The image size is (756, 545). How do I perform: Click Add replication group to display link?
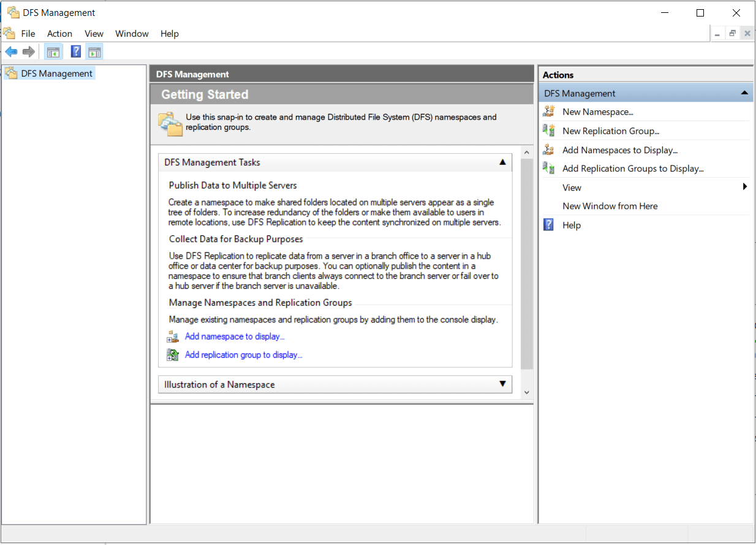point(244,355)
